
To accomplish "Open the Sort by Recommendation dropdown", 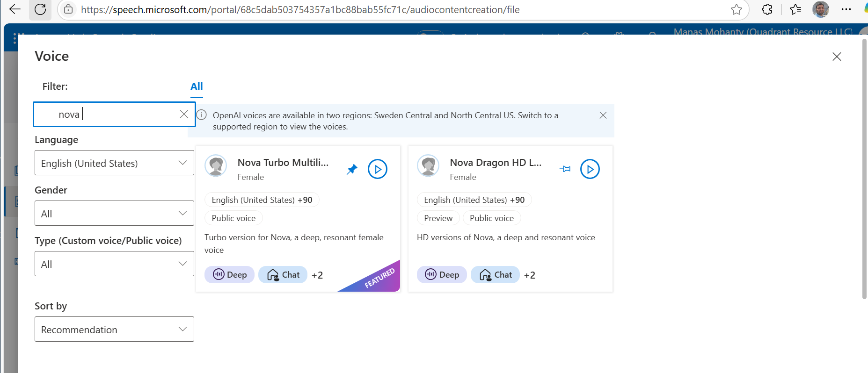I will click(x=114, y=329).
